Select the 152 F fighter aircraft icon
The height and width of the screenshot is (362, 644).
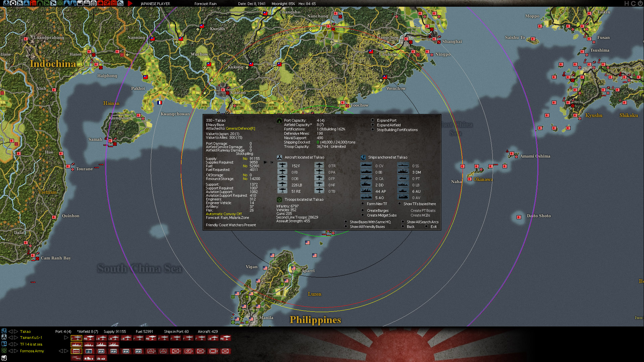[282, 166]
